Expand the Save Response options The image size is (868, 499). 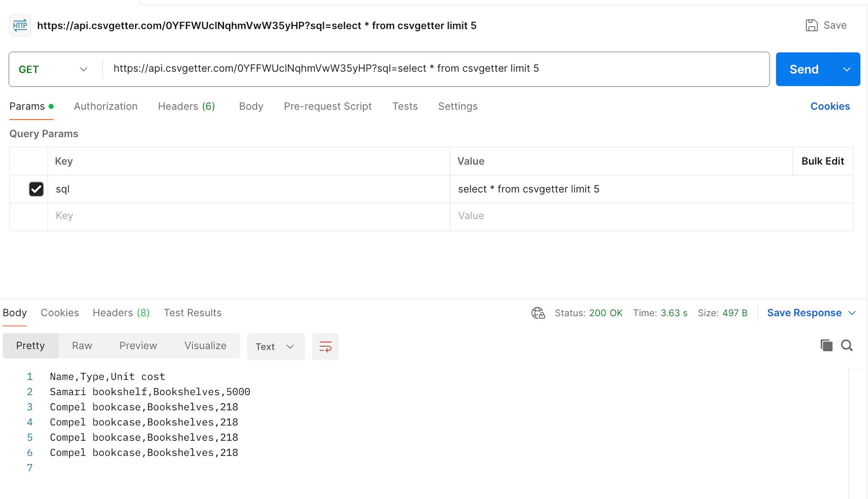(x=853, y=312)
